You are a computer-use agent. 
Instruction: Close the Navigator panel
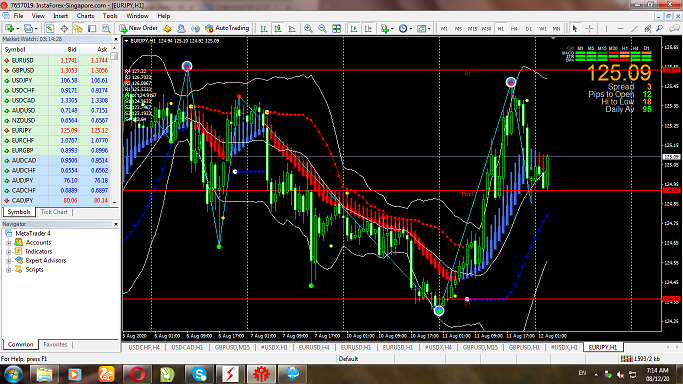pyautogui.click(x=116, y=224)
